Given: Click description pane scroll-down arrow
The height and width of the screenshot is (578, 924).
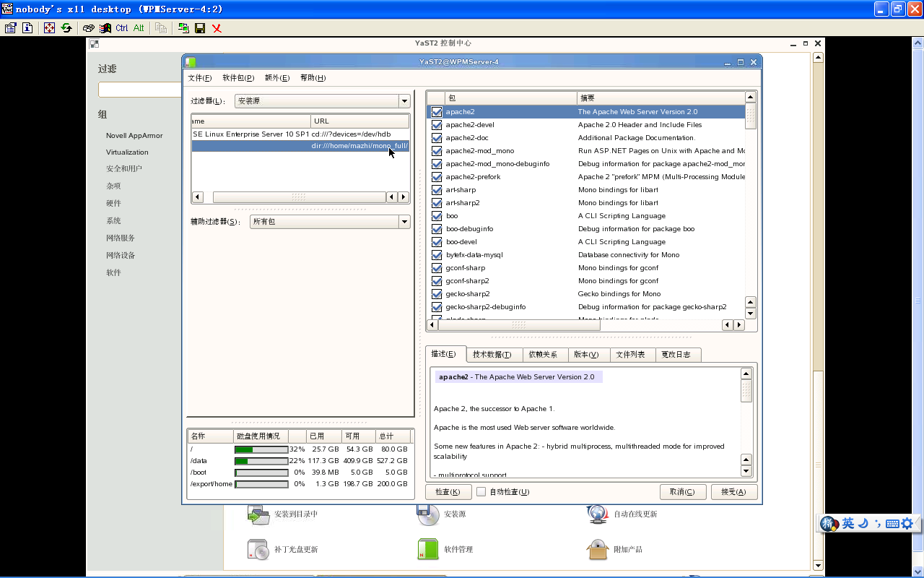Looking at the screenshot, I should (x=746, y=471).
